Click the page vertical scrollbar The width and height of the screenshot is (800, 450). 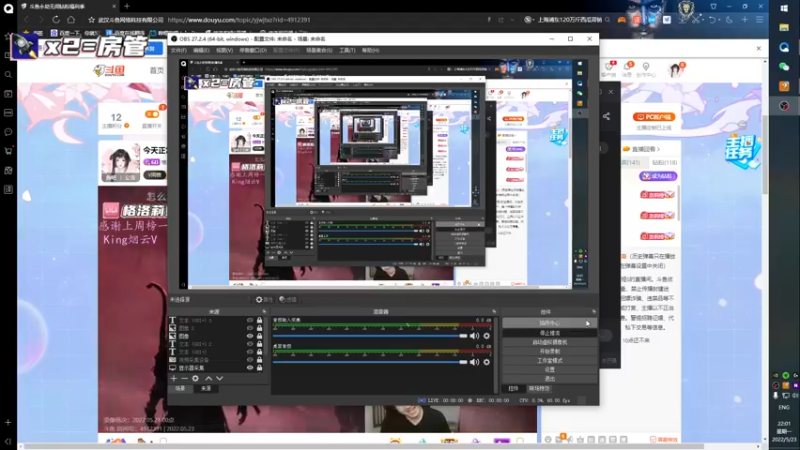pyautogui.click(x=765, y=153)
